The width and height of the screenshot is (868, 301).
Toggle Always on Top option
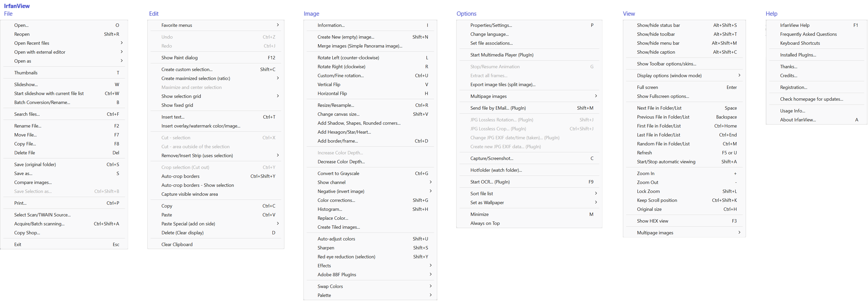tap(485, 223)
